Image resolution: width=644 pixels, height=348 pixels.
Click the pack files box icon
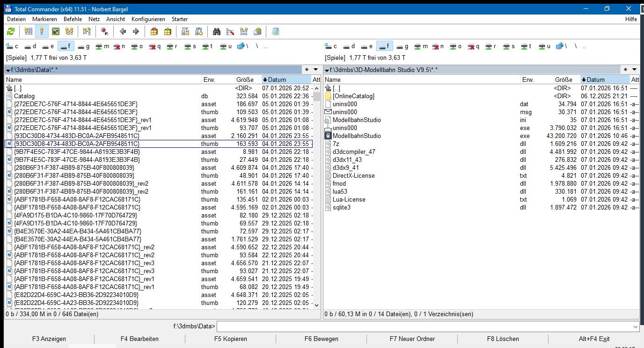pos(154,31)
